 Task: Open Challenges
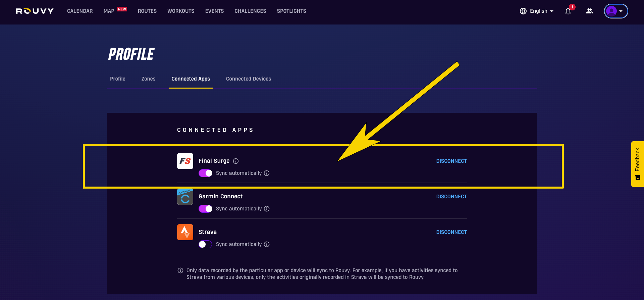(x=250, y=11)
